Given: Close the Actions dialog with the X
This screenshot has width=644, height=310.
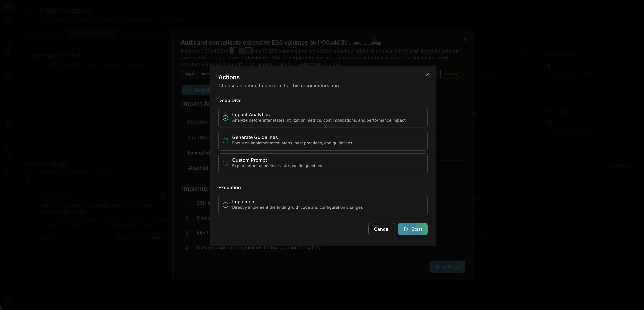Looking at the screenshot, I should [427, 74].
